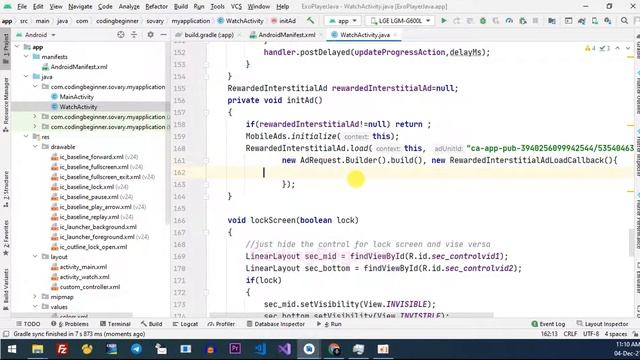The height and width of the screenshot is (360, 640).
Task: Close the WatchActivity.java tab
Action: (395, 35)
